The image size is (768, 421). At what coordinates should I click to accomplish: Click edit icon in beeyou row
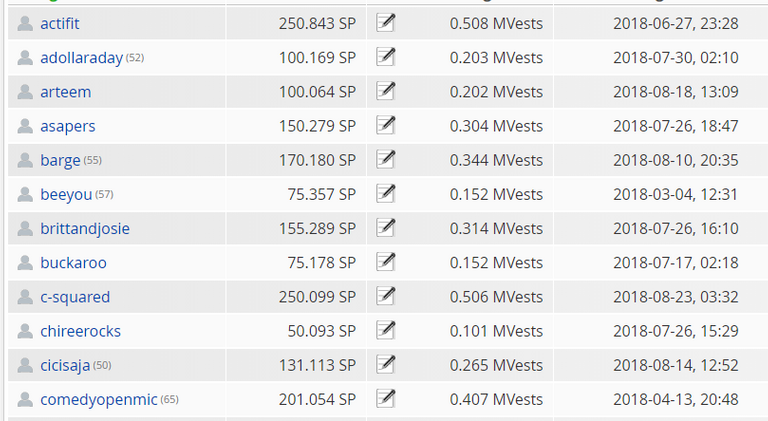(385, 194)
